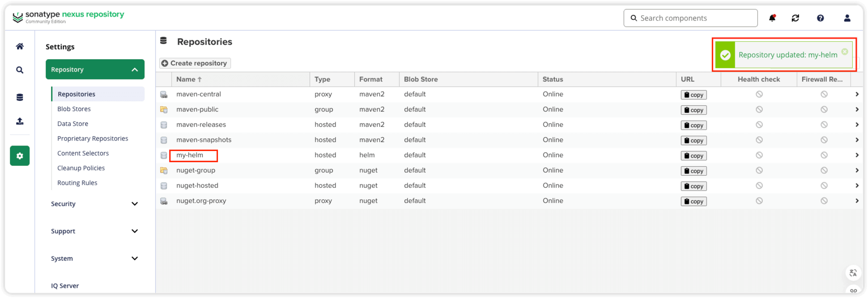Click the maven-central proxy repository icon

(164, 95)
